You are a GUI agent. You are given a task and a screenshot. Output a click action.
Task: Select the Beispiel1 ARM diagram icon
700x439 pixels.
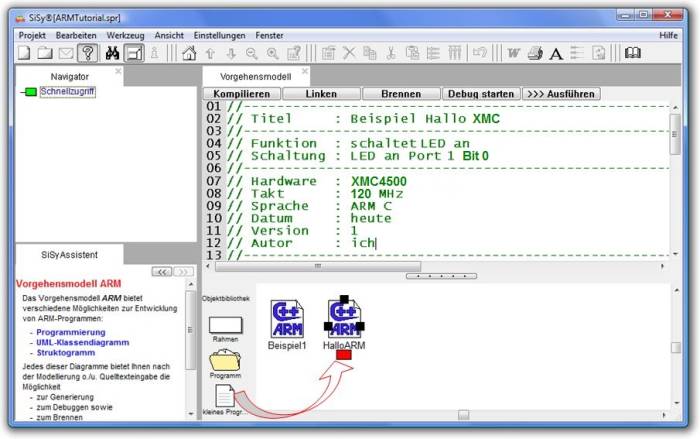[286, 319]
